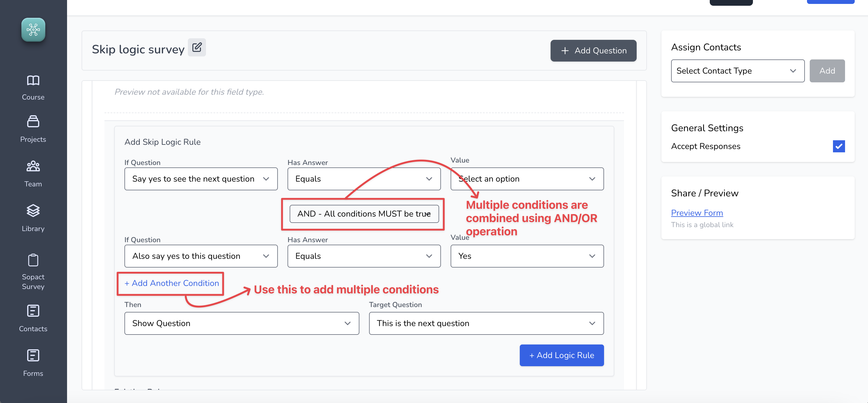The image size is (868, 403).
Task: Open the first If Question dropdown 'Say yes to see the next question'
Action: 201,179
